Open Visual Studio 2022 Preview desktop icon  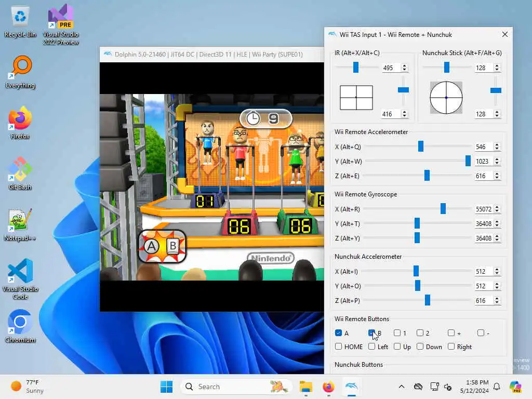pyautogui.click(x=61, y=24)
